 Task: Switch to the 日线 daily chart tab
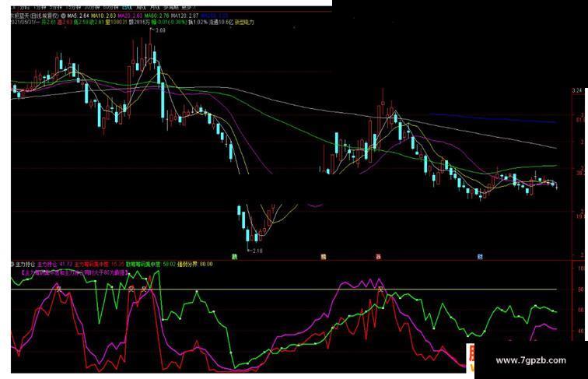coord(128,8)
